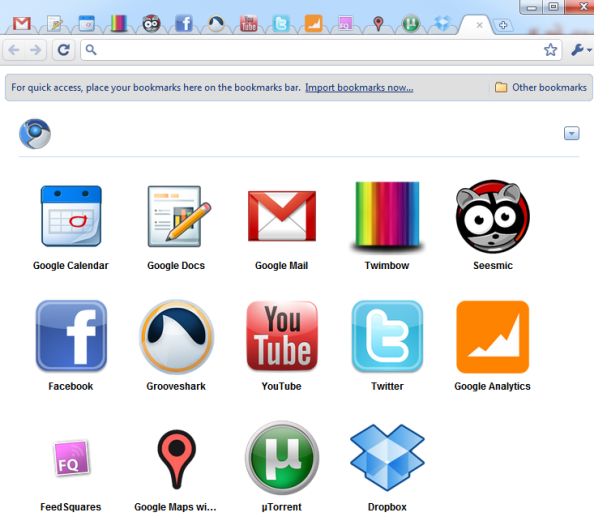594x521 pixels.
Task: Click the Import bookmarks now link
Action: (359, 88)
